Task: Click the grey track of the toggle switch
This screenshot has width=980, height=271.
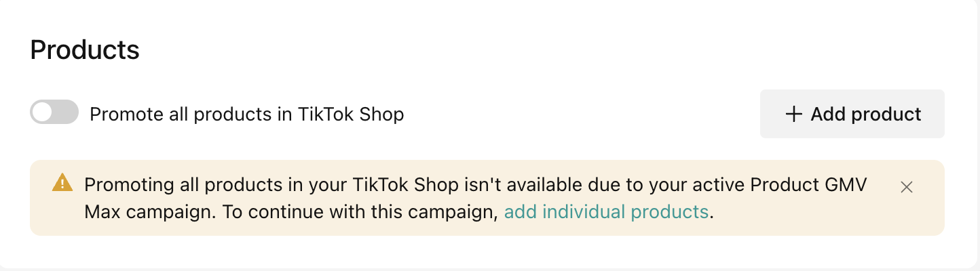Action: [67, 112]
